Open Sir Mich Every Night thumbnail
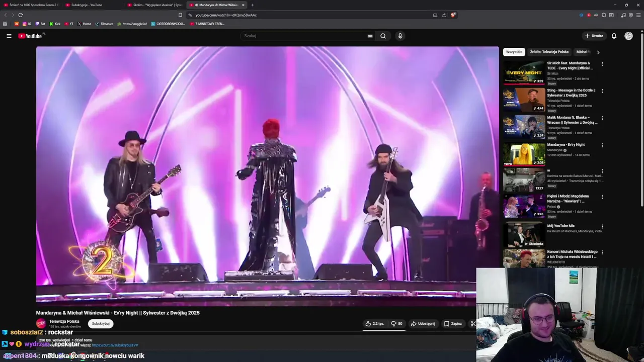The height and width of the screenshot is (362, 644). point(524,72)
